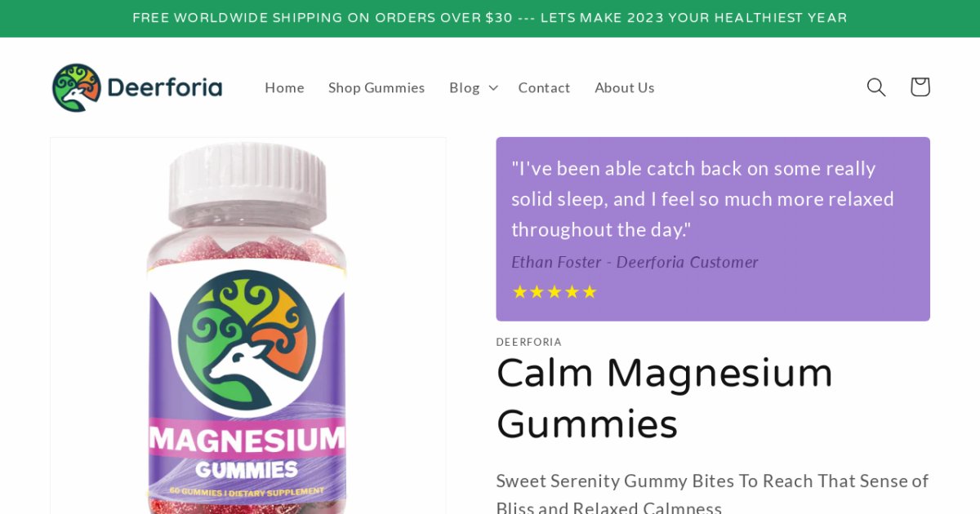The width and height of the screenshot is (980, 514).
Task: Click the Deerforia wordmark in header
Action: pos(164,87)
